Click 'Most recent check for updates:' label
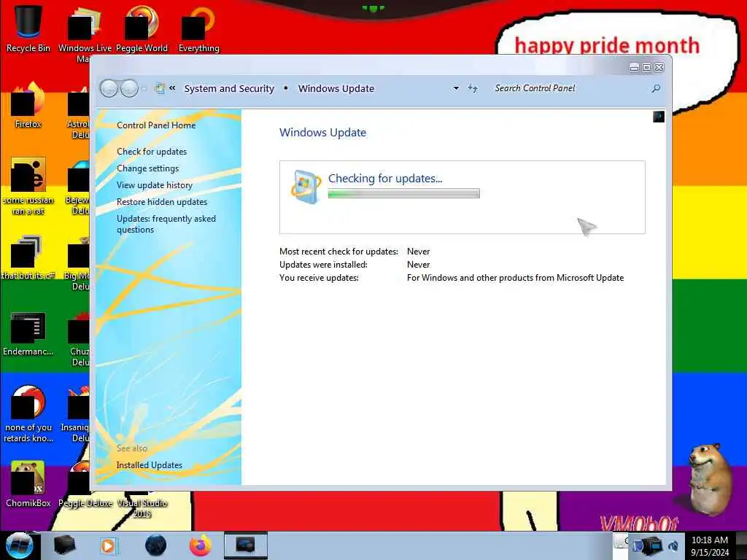Screen dimensions: 747x560 click(338, 252)
